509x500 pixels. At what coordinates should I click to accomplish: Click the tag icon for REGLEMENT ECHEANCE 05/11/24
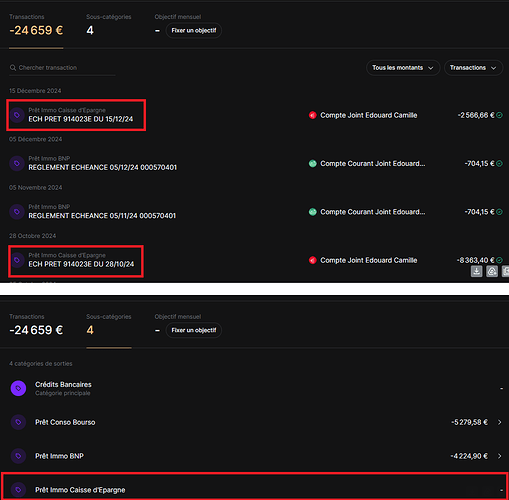point(17,212)
